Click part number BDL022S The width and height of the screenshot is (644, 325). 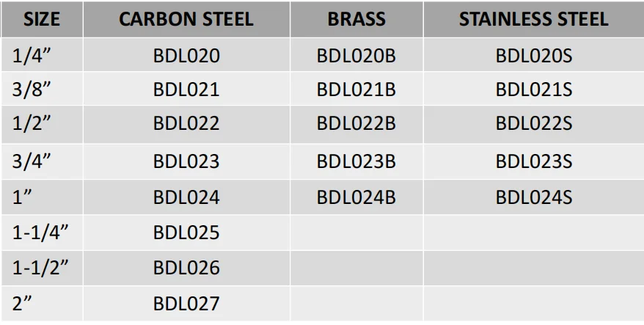(x=533, y=123)
